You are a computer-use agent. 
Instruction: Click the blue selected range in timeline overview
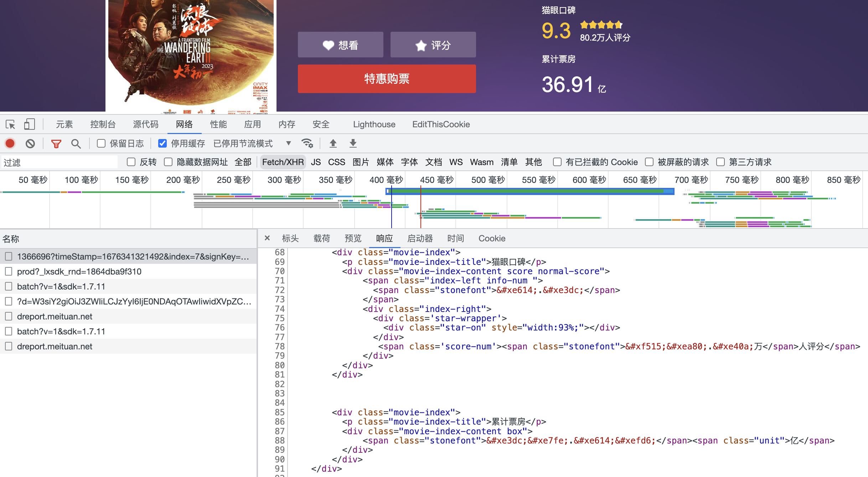pyautogui.click(x=530, y=191)
